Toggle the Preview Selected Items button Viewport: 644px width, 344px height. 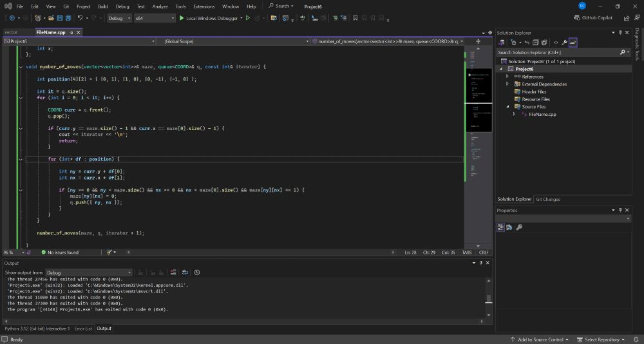click(x=573, y=43)
